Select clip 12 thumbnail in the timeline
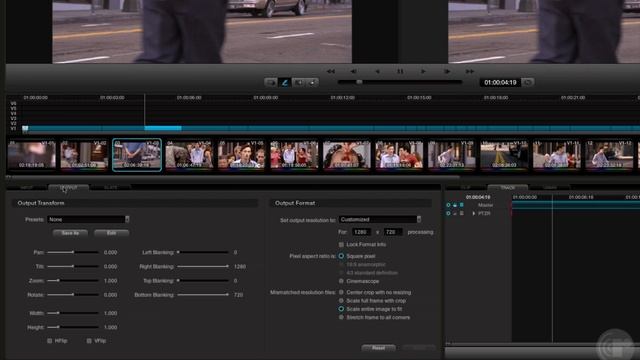 click(609, 155)
